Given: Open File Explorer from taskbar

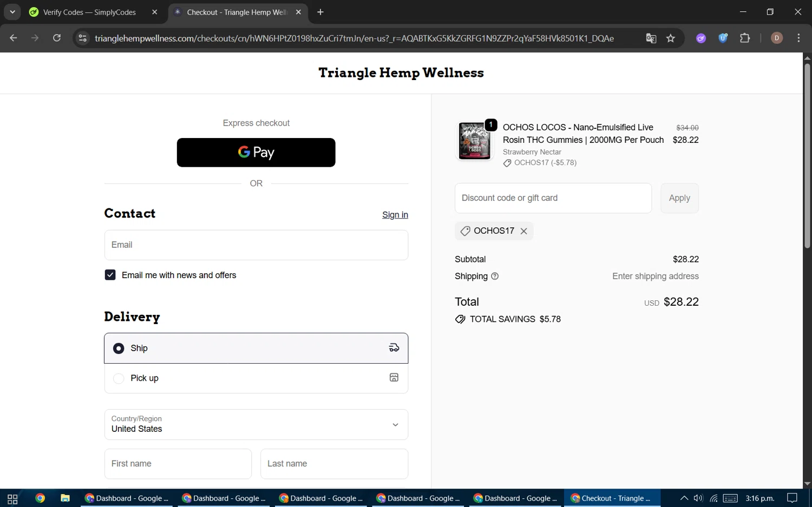Looking at the screenshot, I should click(x=65, y=498).
